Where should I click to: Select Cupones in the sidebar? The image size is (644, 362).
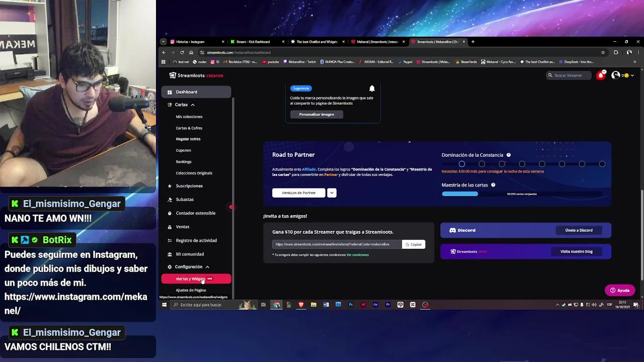pos(183,150)
